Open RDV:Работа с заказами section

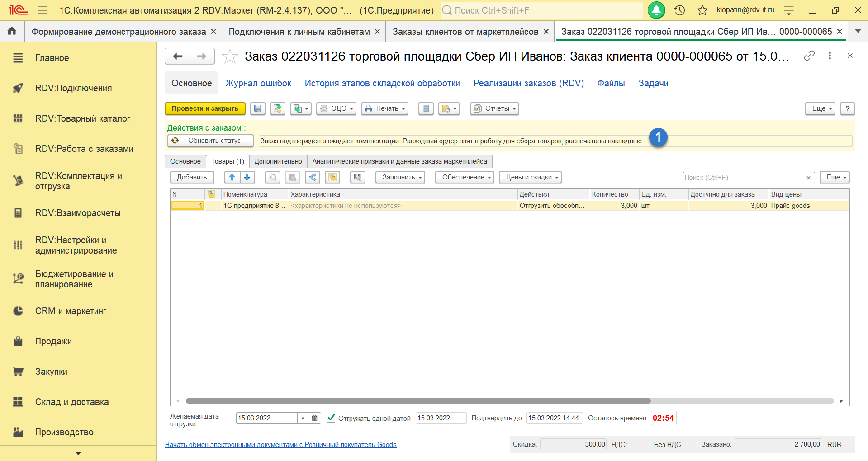84,149
